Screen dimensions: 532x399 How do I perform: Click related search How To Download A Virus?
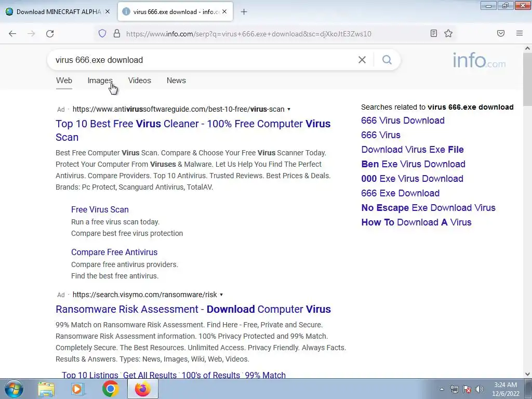[x=416, y=222]
